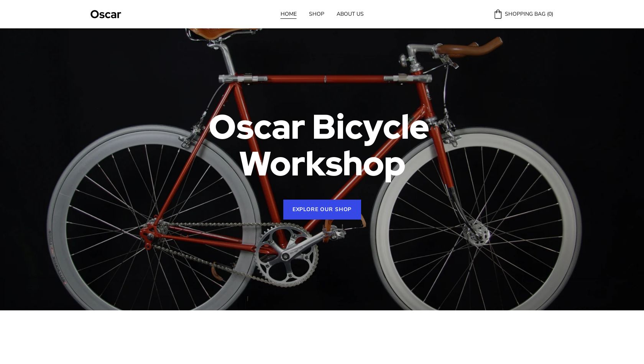
Task: Click the front wheel hub
Action: tap(476, 231)
